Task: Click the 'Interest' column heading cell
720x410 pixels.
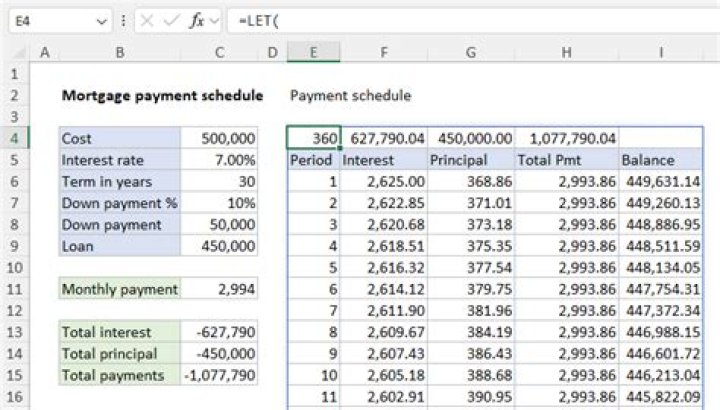Action: click(x=384, y=160)
